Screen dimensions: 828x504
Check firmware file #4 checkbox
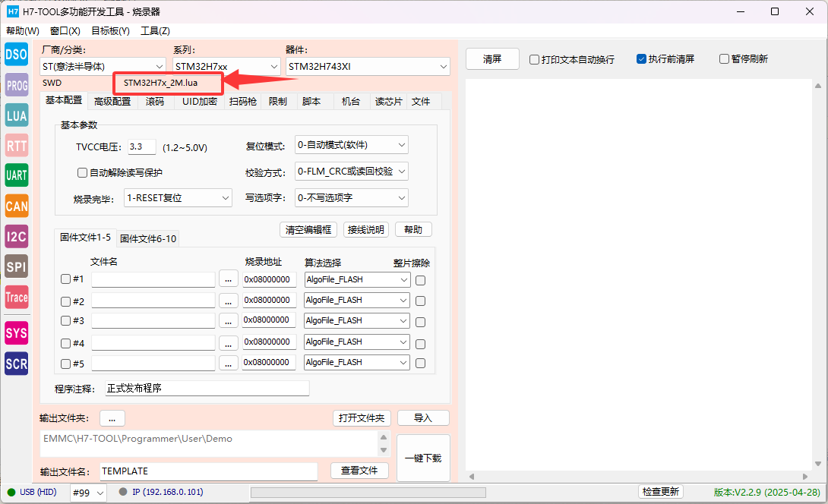pos(66,343)
